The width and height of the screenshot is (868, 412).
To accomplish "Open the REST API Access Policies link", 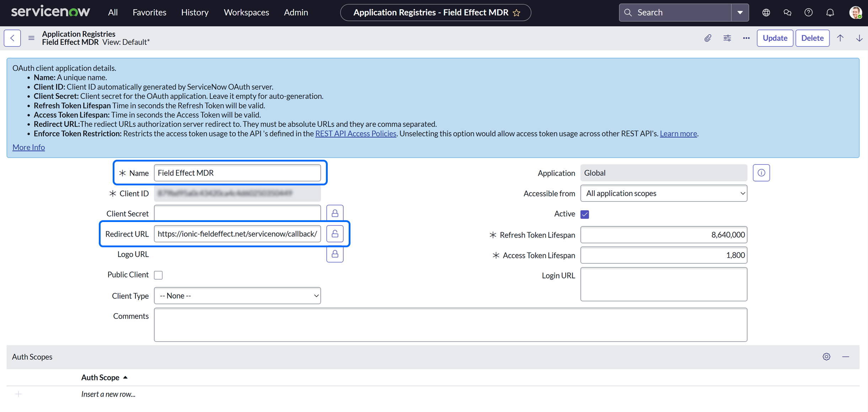I will pyautogui.click(x=355, y=133).
